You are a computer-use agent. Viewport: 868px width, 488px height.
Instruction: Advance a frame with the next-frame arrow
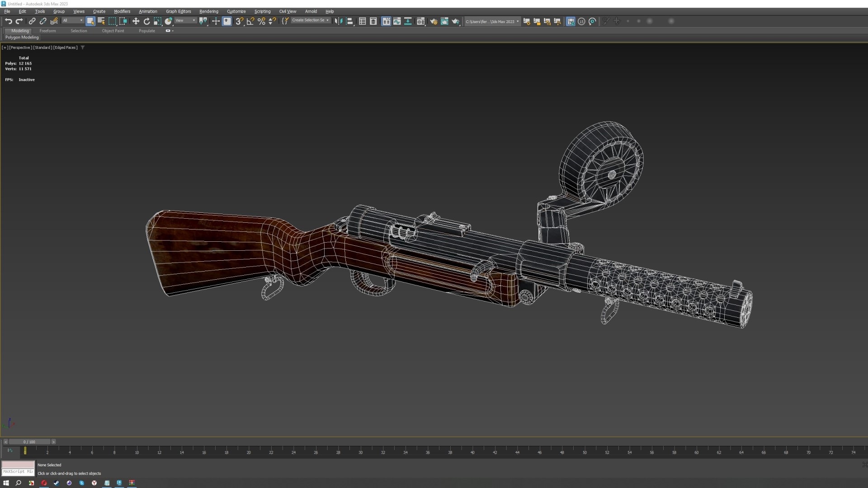(53, 441)
